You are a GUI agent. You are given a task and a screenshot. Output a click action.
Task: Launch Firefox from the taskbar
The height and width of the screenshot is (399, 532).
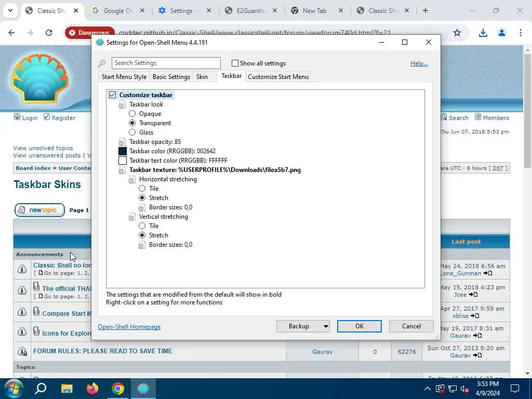click(92, 389)
